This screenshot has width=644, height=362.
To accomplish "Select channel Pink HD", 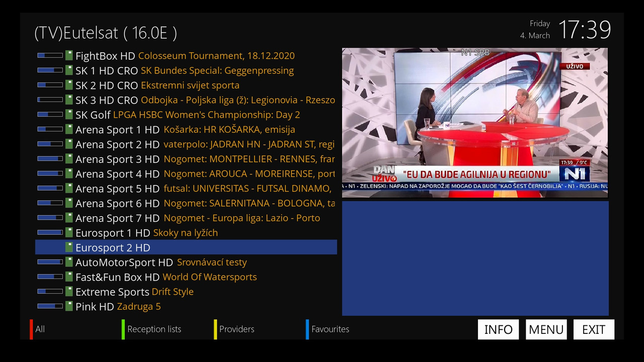I will tap(95, 307).
